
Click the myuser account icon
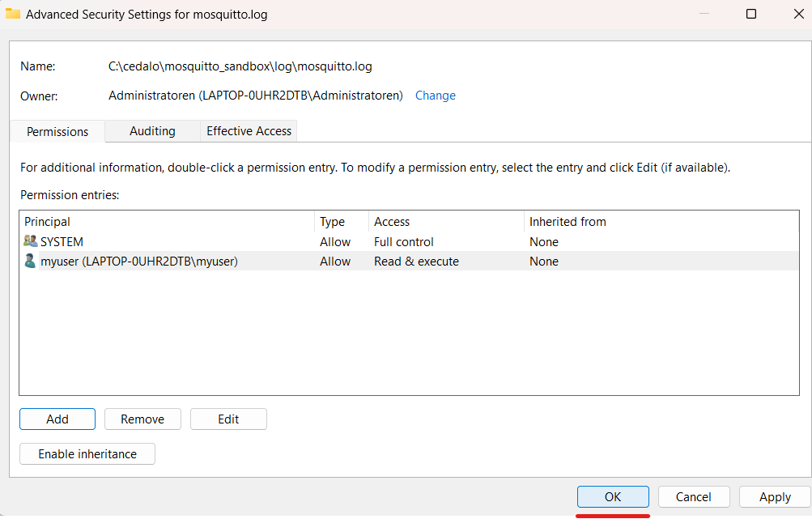click(28, 261)
